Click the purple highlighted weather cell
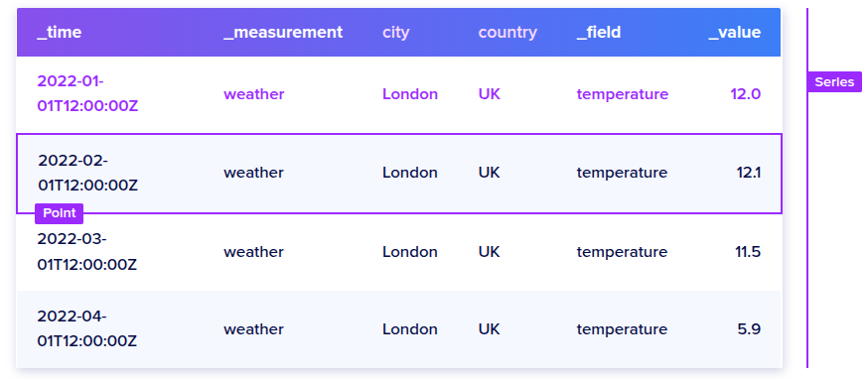 [253, 94]
